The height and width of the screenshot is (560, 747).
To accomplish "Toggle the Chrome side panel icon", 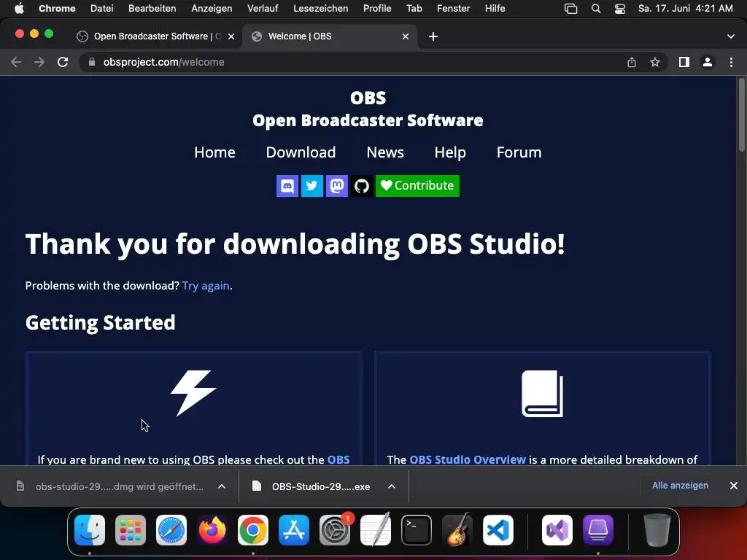I will (x=684, y=62).
